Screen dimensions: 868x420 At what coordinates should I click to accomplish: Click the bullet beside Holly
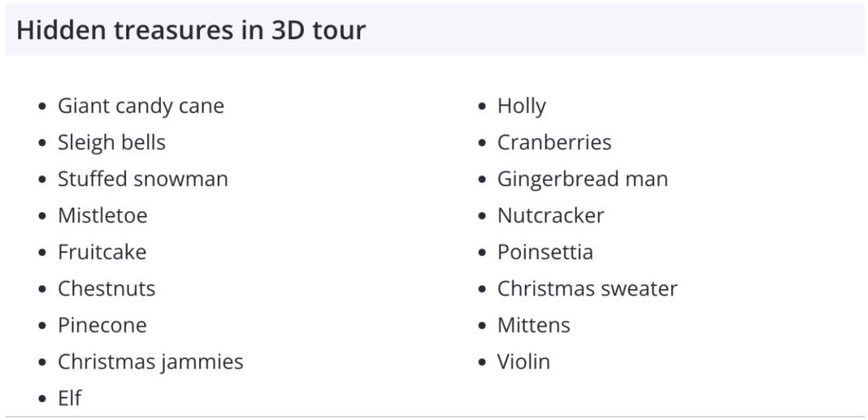pyautogui.click(x=482, y=106)
